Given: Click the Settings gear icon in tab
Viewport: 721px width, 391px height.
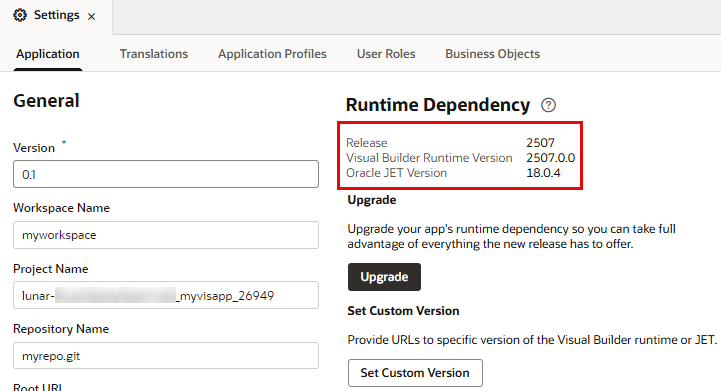Looking at the screenshot, I should (20, 15).
